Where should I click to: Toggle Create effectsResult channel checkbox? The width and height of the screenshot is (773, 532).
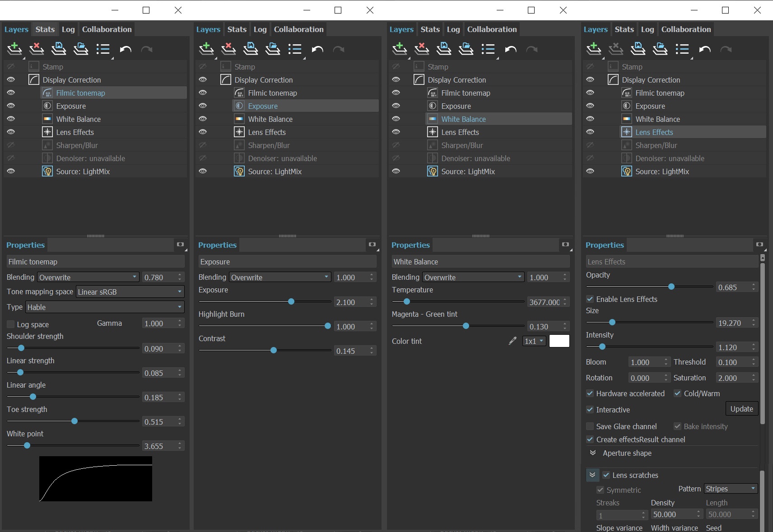click(590, 439)
